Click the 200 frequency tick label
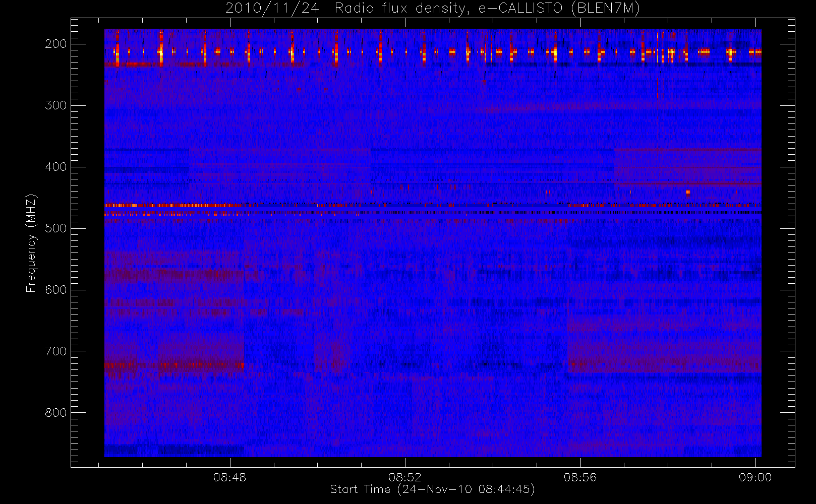The width and height of the screenshot is (816, 504). tap(55, 44)
